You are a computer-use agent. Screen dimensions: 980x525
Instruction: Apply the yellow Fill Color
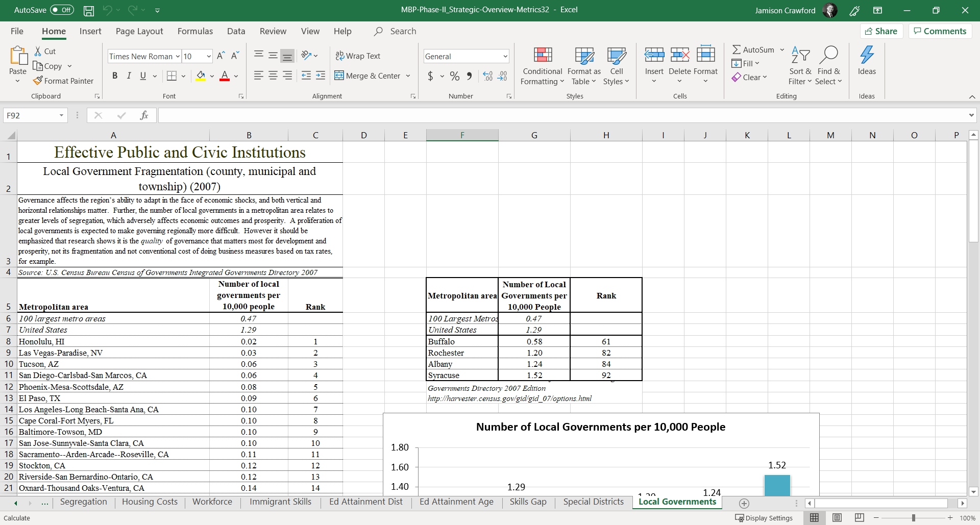tap(201, 76)
